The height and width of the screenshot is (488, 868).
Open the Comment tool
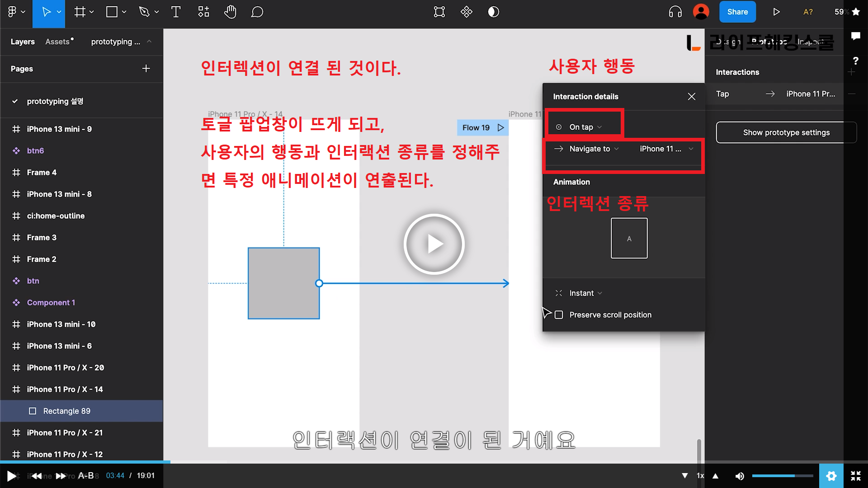click(x=257, y=12)
